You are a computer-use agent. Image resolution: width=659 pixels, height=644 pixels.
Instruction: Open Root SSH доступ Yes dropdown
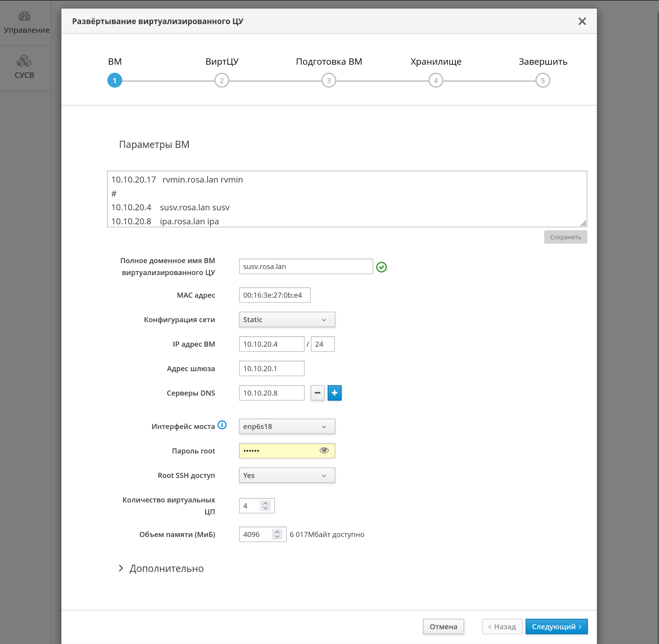point(287,475)
